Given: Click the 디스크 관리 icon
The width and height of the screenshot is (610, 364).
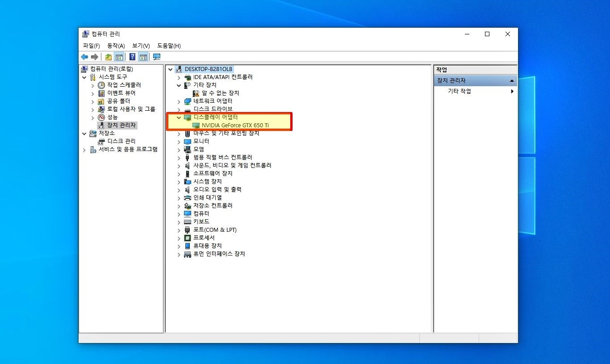Looking at the screenshot, I should (x=101, y=141).
